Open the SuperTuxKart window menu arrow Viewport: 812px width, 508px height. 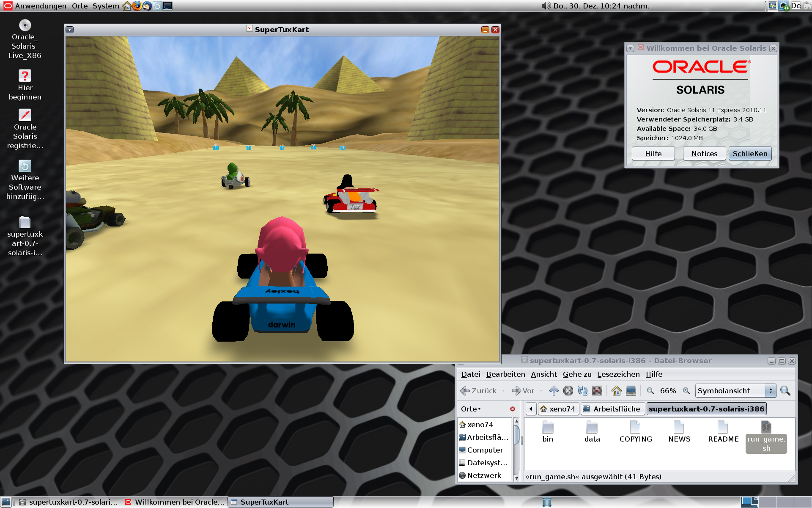point(70,30)
